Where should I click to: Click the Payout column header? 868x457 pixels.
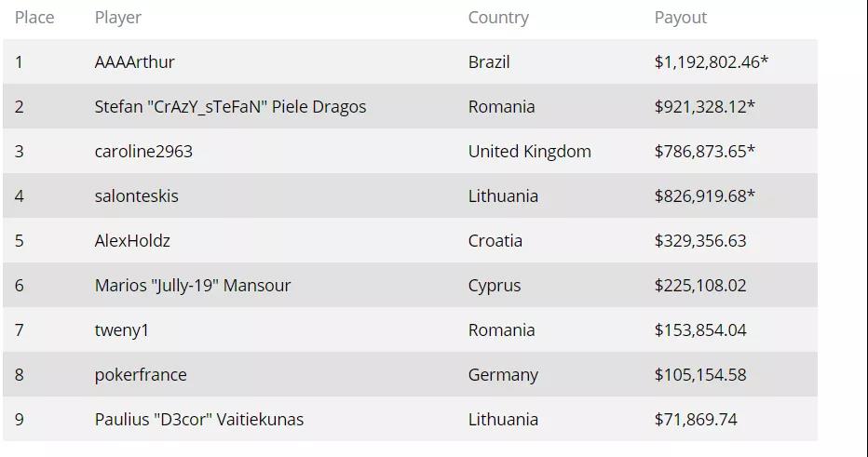(x=681, y=18)
